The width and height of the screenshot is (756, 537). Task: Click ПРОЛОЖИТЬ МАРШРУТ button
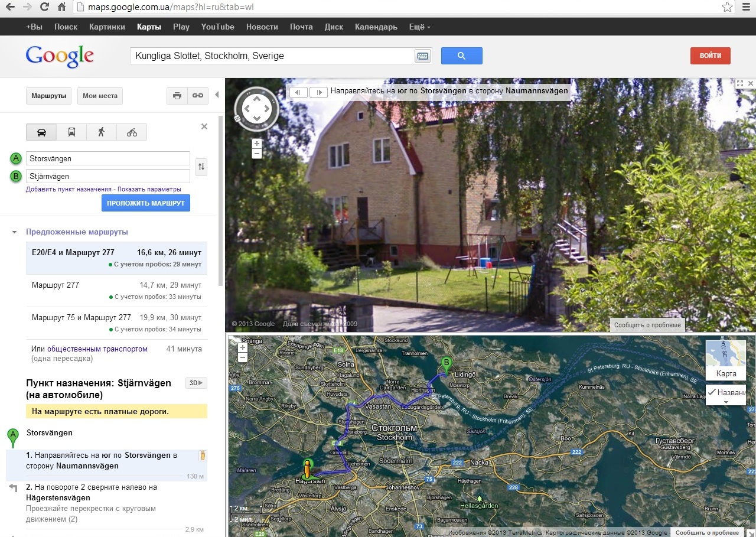coord(146,203)
